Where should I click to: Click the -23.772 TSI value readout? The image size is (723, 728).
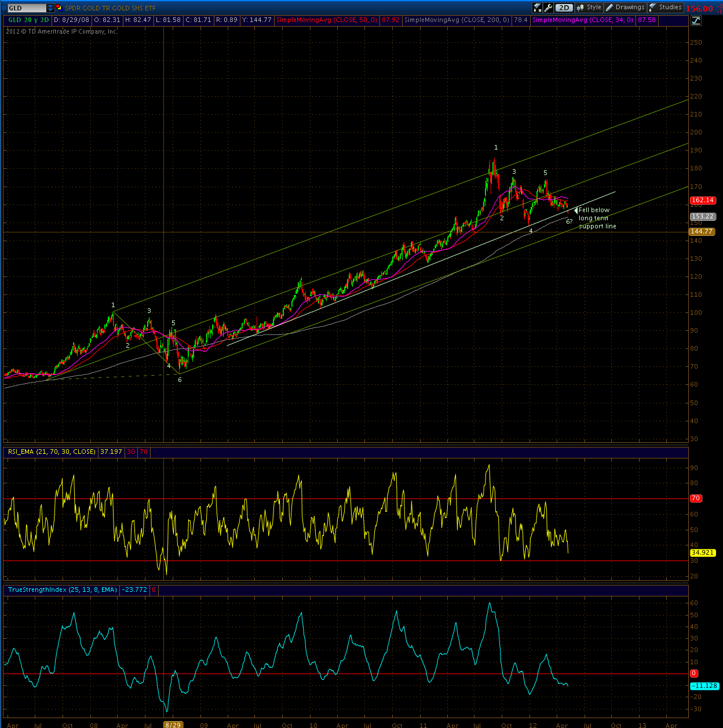point(134,589)
